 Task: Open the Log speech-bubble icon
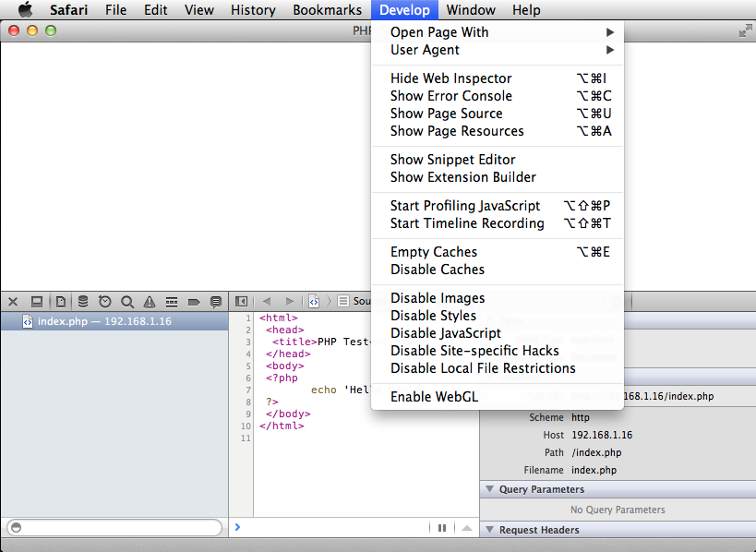tap(216, 302)
